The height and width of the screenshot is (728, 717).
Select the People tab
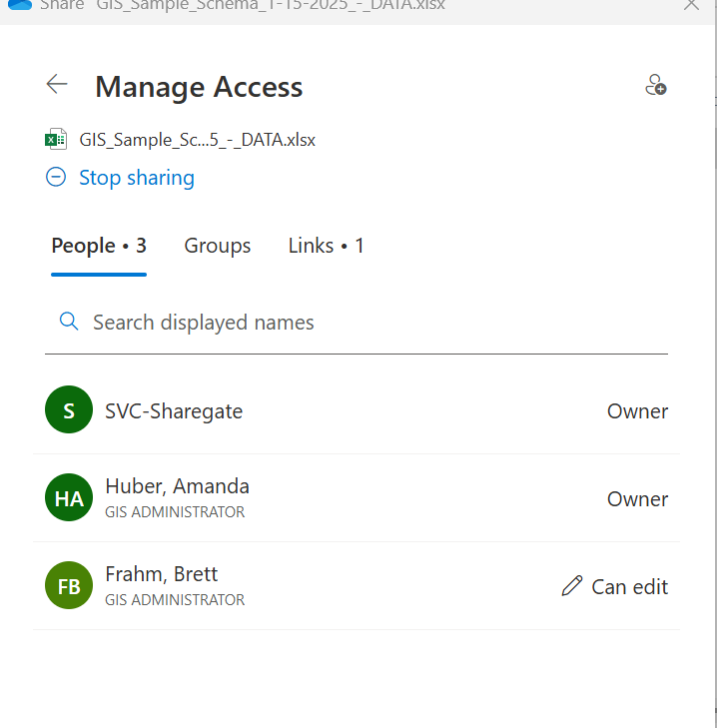click(x=99, y=246)
